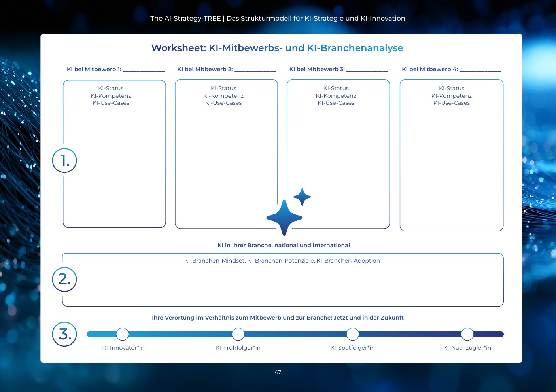This screenshot has height=392, width=556.
Task: Click the small sparkle star icon
Action: click(x=302, y=197)
